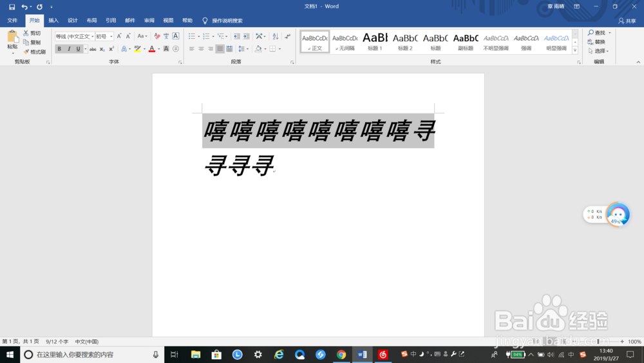The height and width of the screenshot is (363, 644).
Task: Click the clear formatting eraser icon
Action: [x=157, y=36]
